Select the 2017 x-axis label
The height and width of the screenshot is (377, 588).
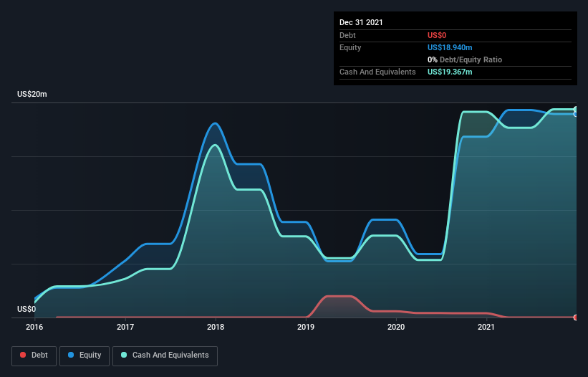point(125,327)
